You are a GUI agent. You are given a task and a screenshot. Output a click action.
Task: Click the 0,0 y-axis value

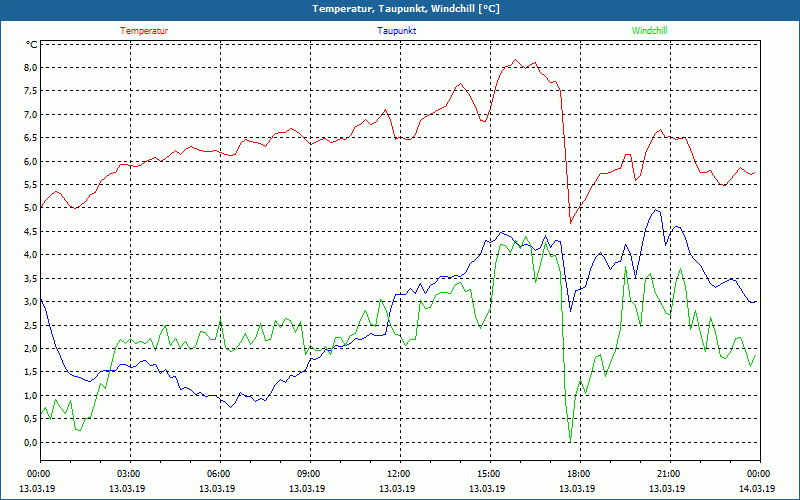(31, 442)
